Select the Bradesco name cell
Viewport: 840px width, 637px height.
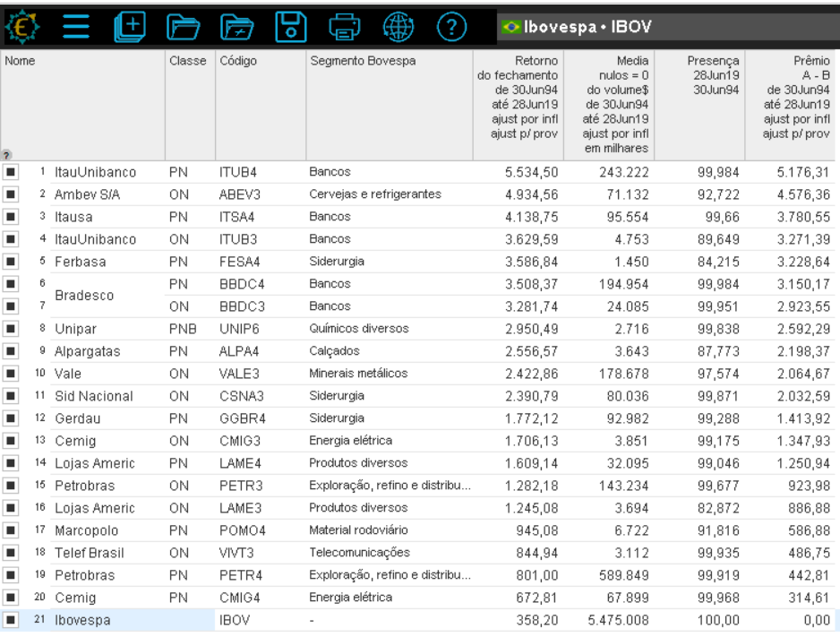(82, 295)
